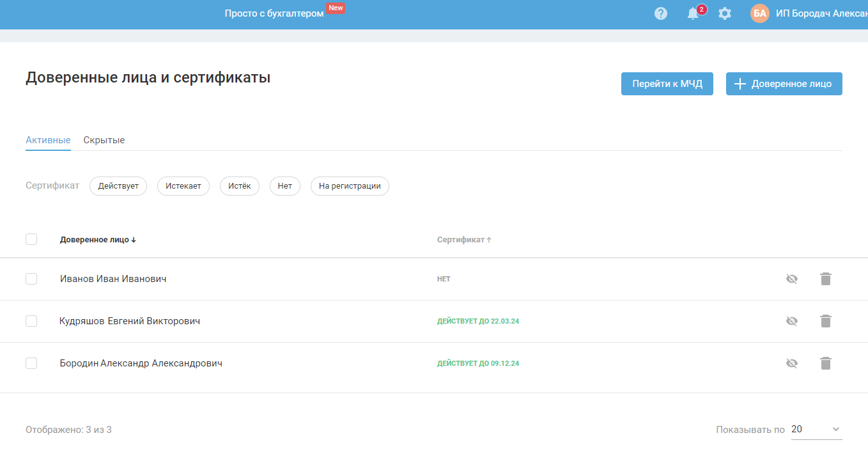This screenshot has height=463, width=868.
Task: Sort by Сертификат column header
Action: (x=464, y=240)
